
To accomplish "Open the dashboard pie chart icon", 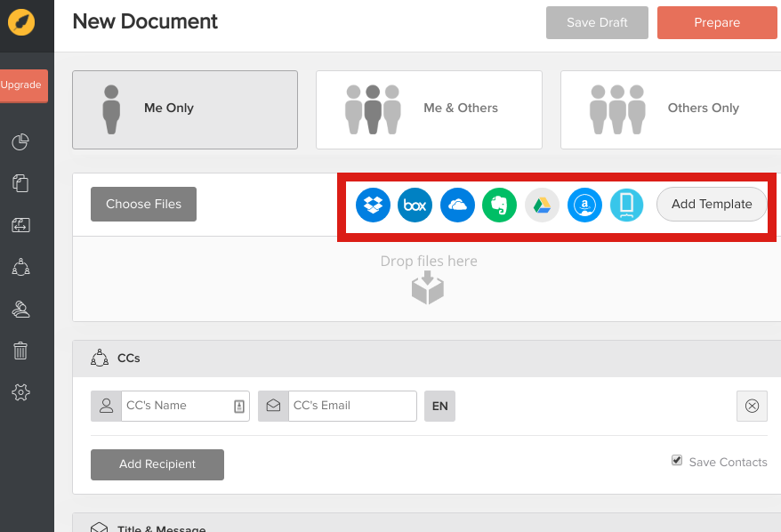I will [20, 142].
